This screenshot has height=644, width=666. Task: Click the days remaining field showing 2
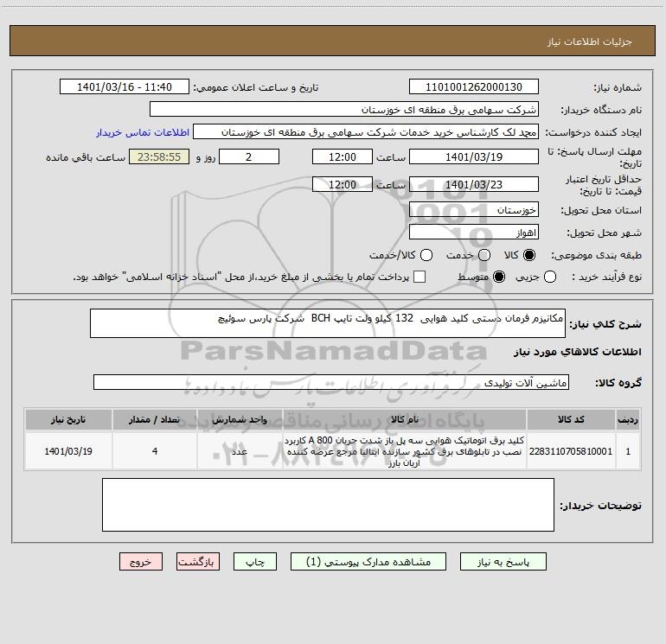[x=249, y=156]
